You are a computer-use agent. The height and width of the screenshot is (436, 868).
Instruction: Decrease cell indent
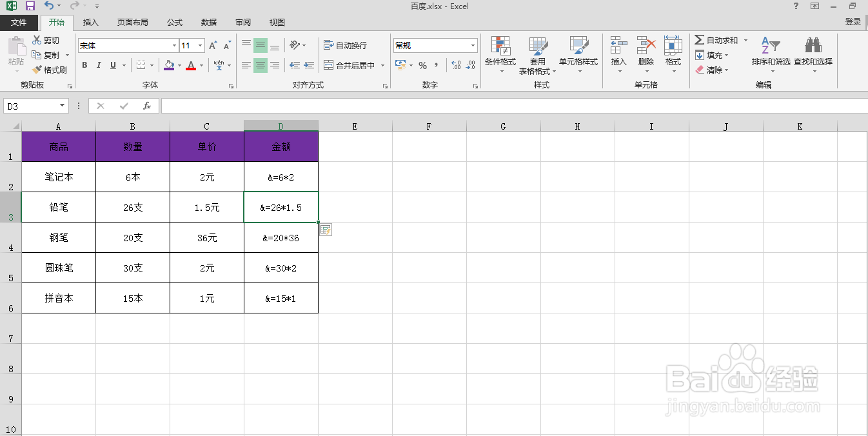point(295,65)
